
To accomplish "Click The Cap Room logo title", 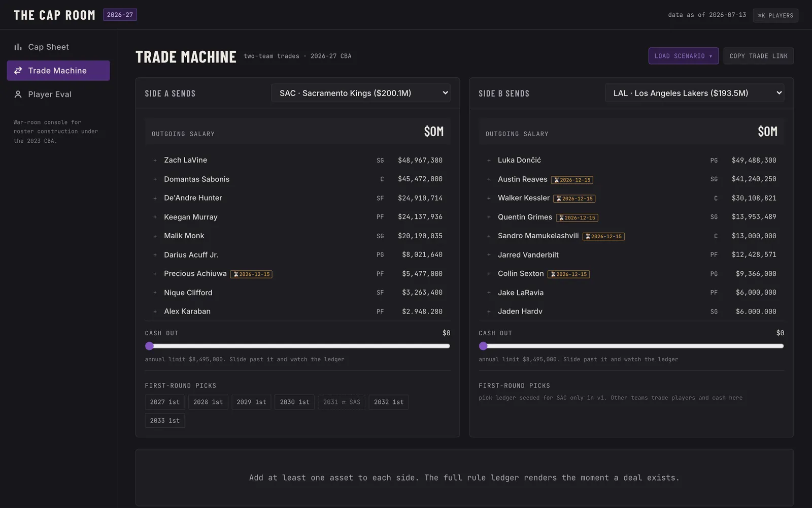I will (x=54, y=15).
